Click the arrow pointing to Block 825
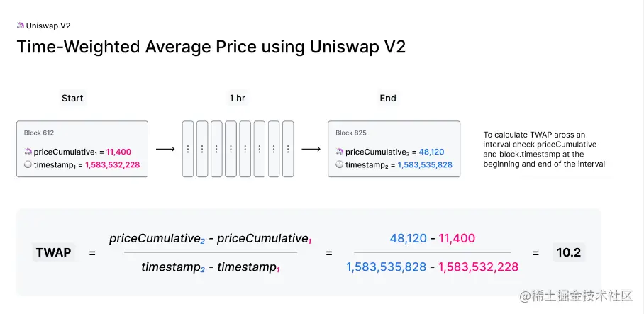 311,149
